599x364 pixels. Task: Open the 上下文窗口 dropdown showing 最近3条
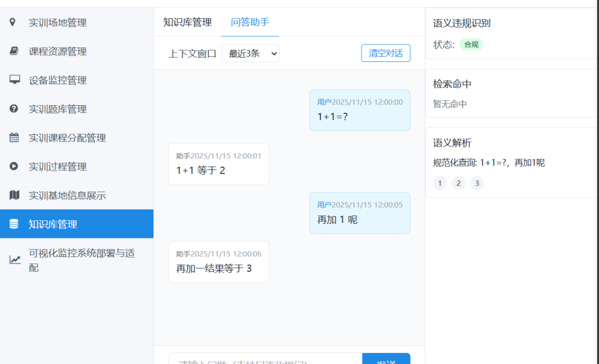(250, 53)
